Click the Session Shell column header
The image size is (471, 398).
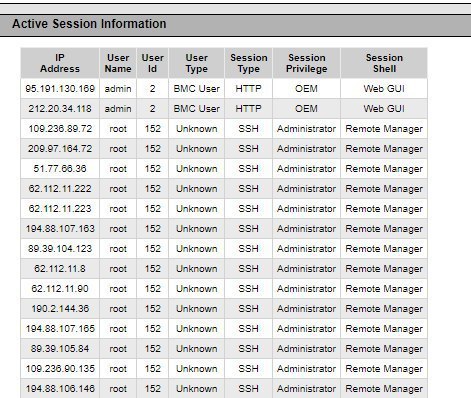click(x=384, y=63)
